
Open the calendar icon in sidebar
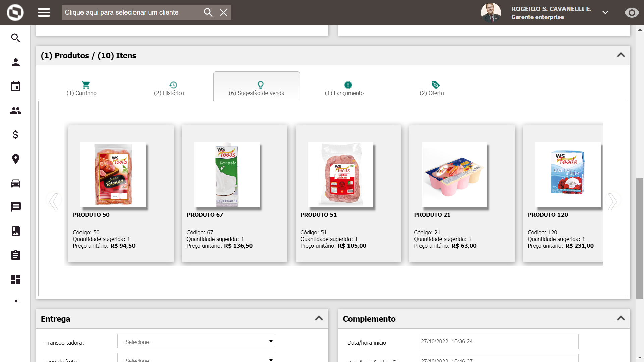[x=15, y=86]
